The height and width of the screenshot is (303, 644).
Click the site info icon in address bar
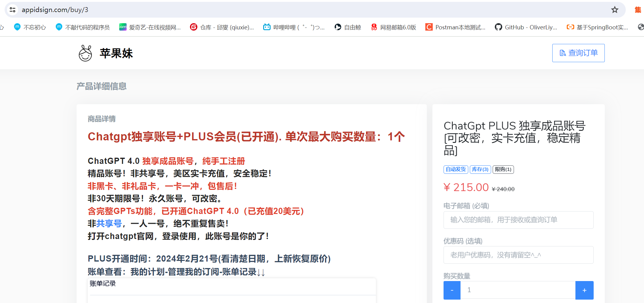tap(13, 10)
